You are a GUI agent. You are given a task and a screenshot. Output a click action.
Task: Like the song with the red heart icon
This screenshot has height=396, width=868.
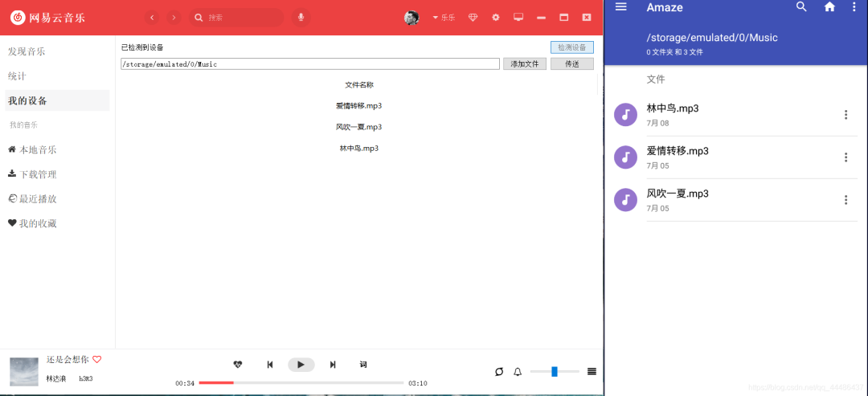97,360
